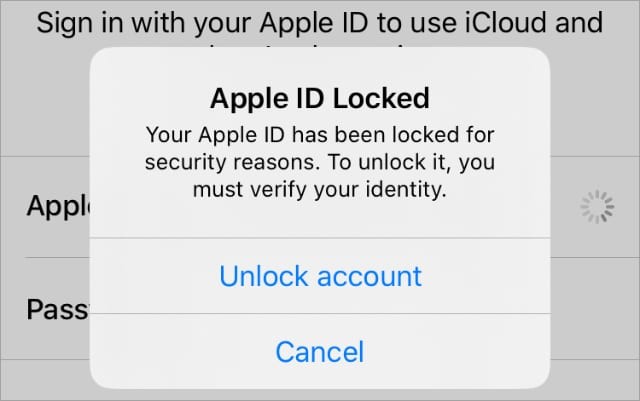Screen dimensions: 640x401
Task: Dismiss the dialog with Cancel
Action: pos(320,351)
